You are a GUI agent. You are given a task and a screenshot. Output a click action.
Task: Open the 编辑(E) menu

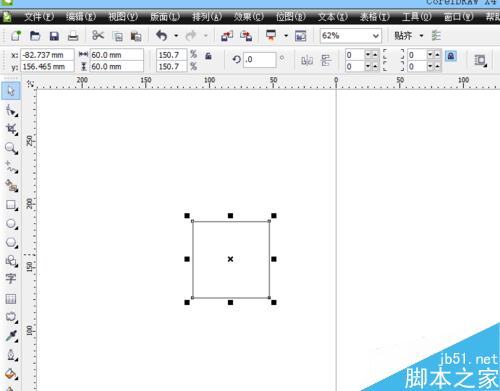click(x=81, y=16)
